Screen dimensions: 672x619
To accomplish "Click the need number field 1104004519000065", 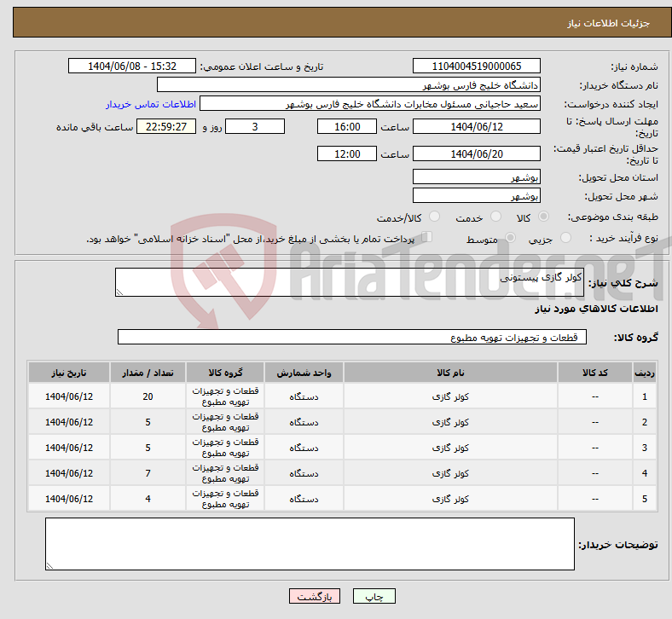I will click(476, 66).
